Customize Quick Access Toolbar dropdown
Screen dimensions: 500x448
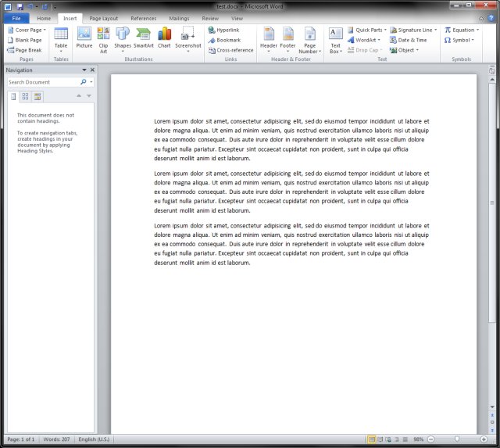click(x=55, y=7)
